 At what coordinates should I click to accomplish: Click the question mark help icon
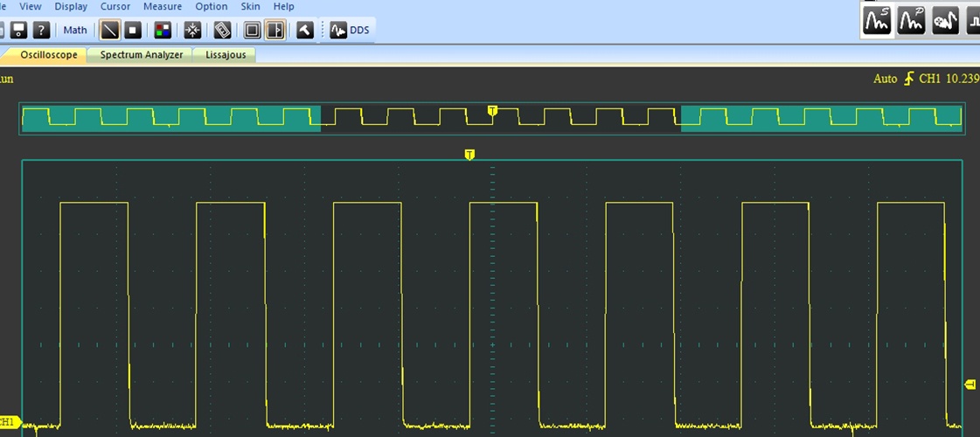(x=41, y=30)
